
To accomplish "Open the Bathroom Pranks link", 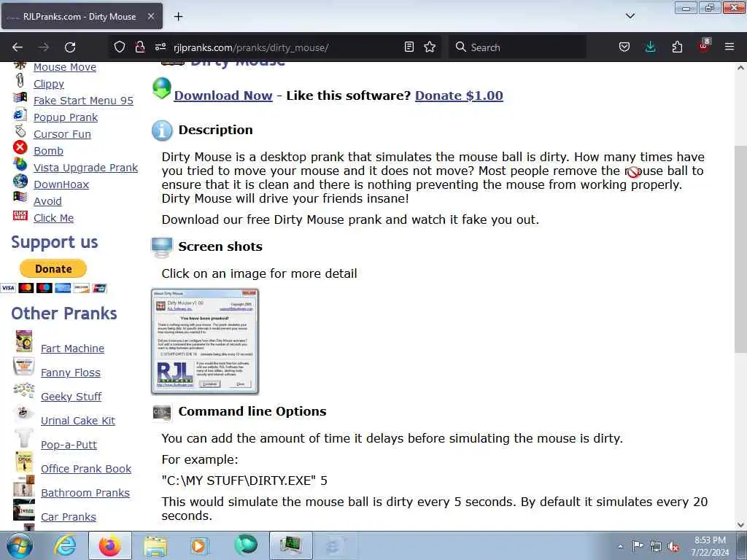I will [x=85, y=493].
